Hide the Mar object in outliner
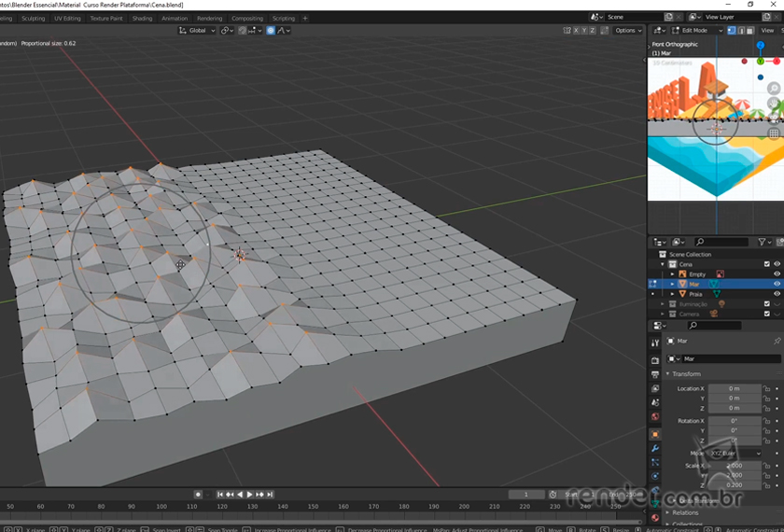 pos(777,284)
